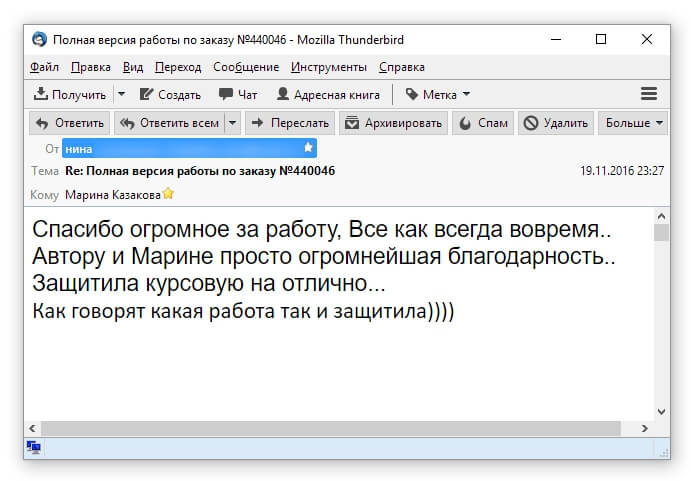Open the Инструменты menu
The height and width of the screenshot is (481, 691).
pos(329,67)
